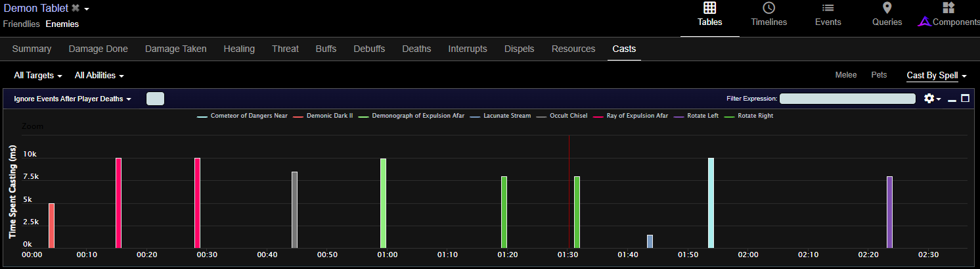This screenshot has height=269, width=980.
Task: Expand the All Abilities dropdown
Action: (99, 76)
